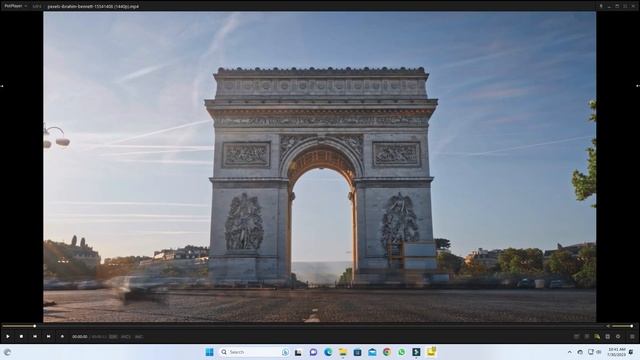Toggle hardware decoding indicator next to time

[x=113, y=337]
